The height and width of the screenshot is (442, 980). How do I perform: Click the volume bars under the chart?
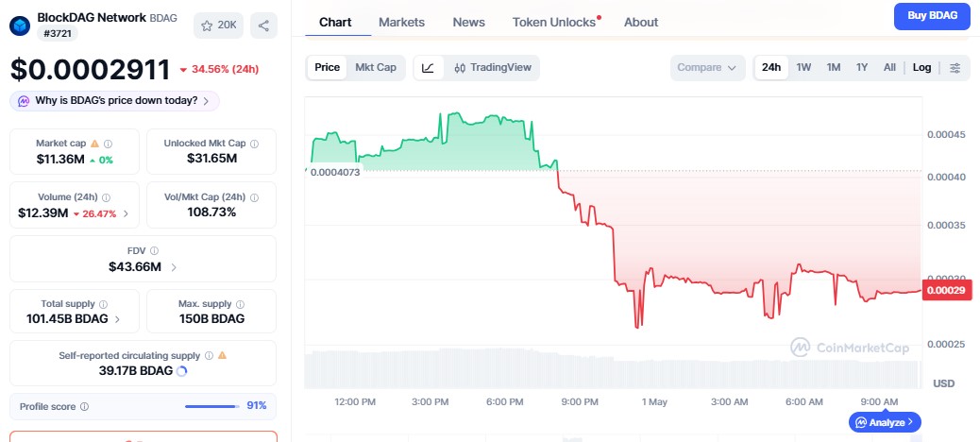[x=613, y=369]
